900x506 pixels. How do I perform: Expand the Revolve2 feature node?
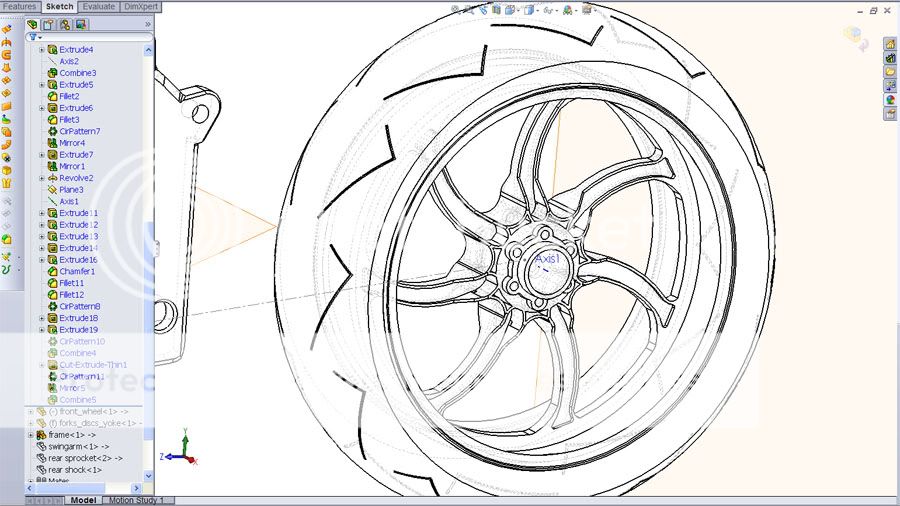point(42,178)
